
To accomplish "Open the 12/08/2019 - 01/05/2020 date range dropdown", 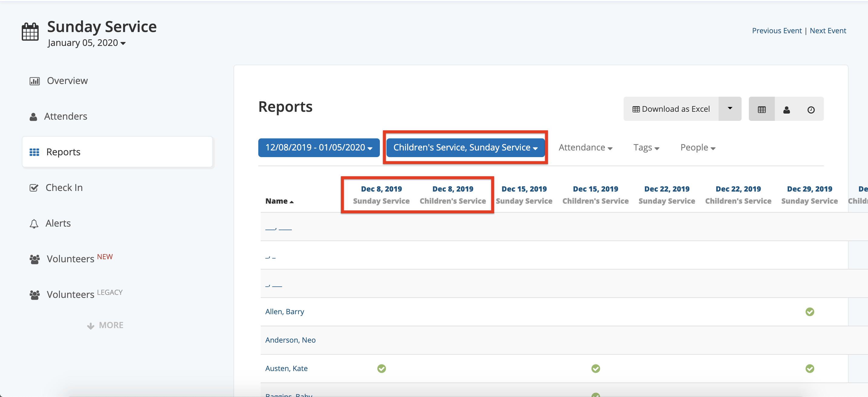I will [x=319, y=147].
